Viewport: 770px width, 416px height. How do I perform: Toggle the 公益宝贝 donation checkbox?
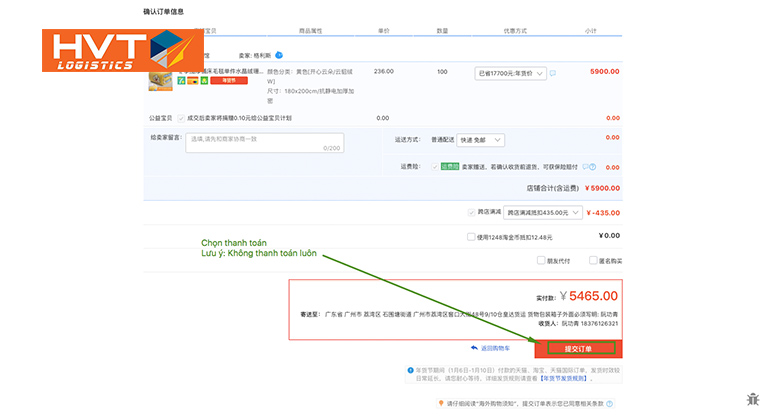[x=181, y=118]
